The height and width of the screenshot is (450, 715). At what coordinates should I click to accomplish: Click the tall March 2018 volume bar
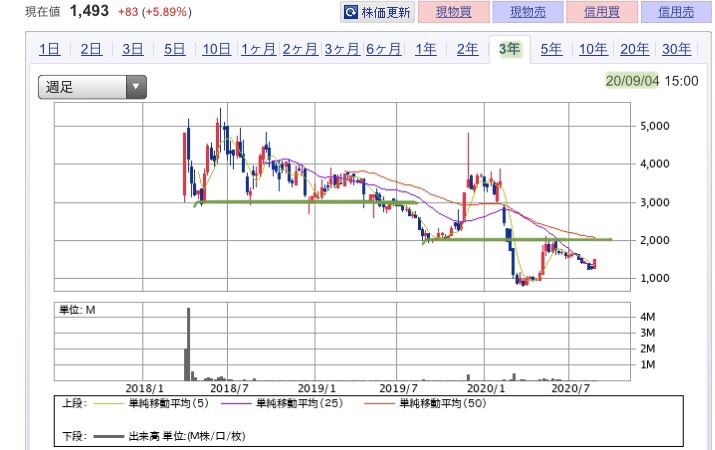coord(188,344)
